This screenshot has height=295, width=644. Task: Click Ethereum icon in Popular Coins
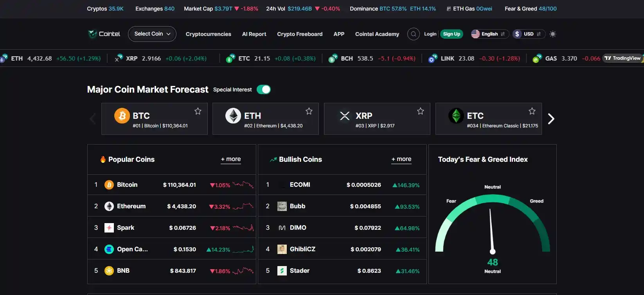tap(109, 206)
